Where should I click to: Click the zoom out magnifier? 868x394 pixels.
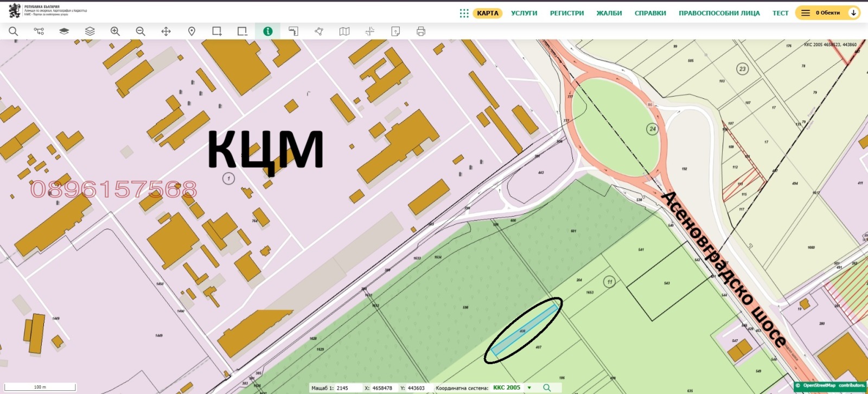[141, 31]
